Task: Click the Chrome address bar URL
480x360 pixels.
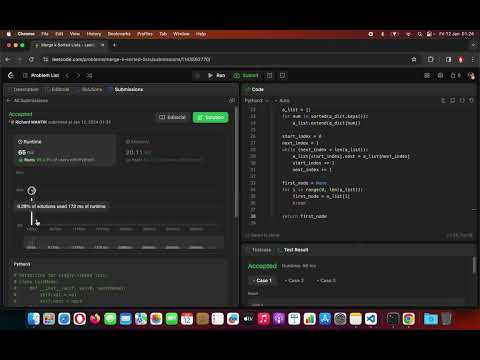Action: (x=131, y=60)
